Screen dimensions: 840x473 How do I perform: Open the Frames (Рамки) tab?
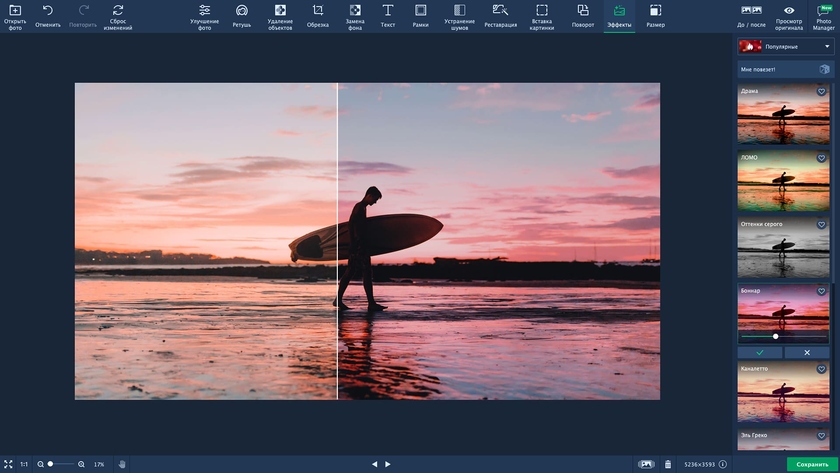pyautogui.click(x=420, y=15)
